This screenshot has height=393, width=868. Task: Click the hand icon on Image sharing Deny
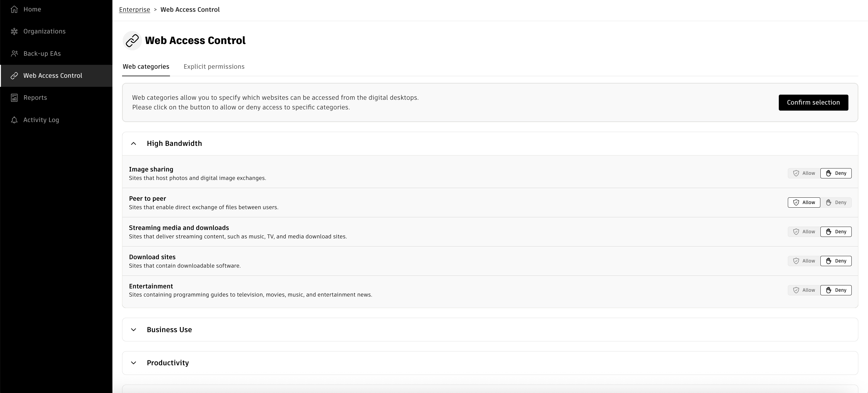pos(829,173)
